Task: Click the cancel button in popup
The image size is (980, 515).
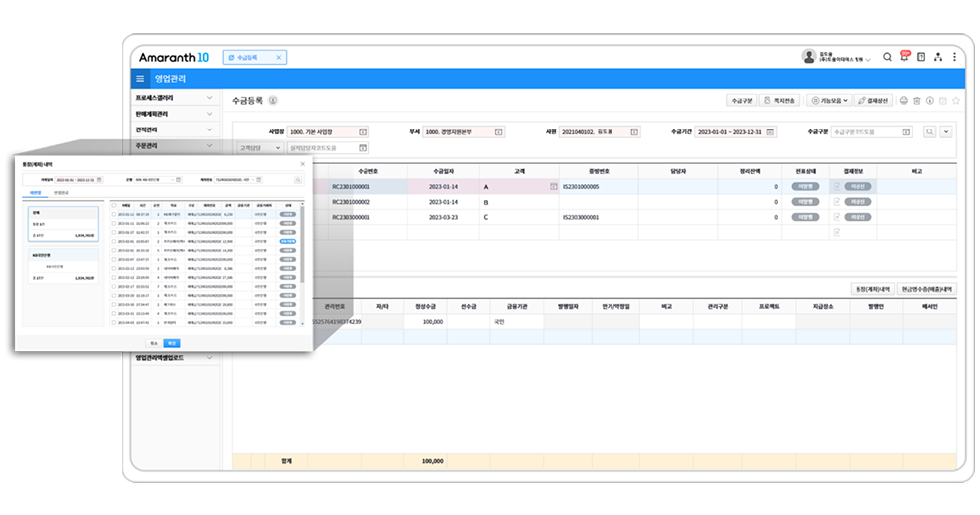Action: pyautogui.click(x=153, y=343)
